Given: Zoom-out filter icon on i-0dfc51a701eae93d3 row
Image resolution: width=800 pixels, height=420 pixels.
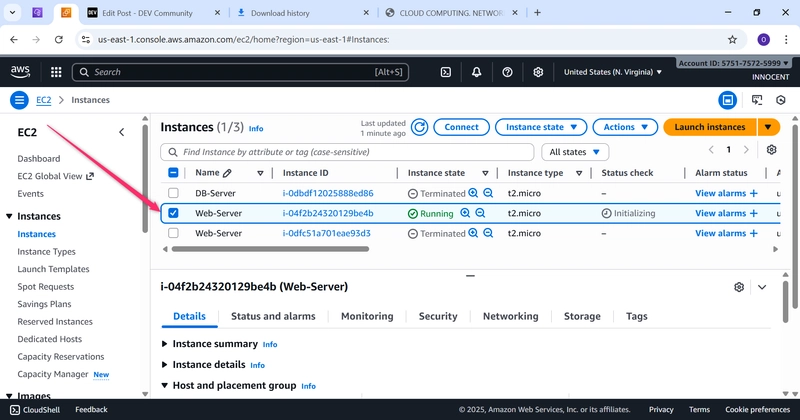Looking at the screenshot, I should pos(488,233).
